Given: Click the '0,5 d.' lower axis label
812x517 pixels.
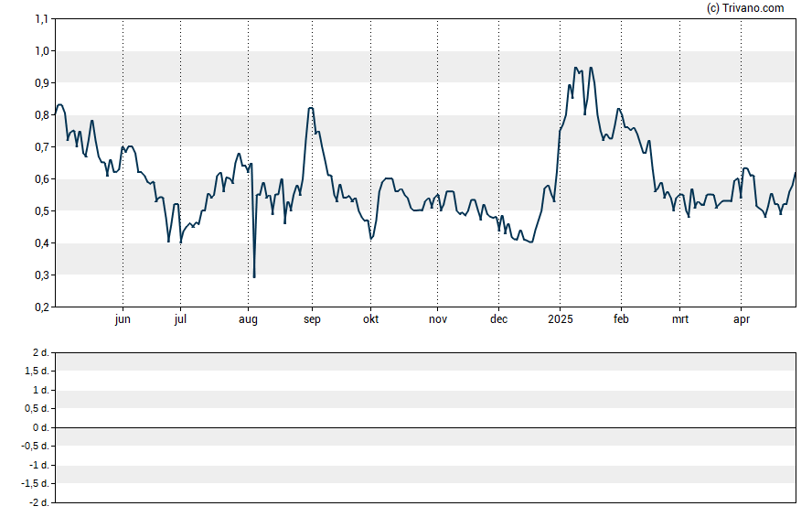Looking at the screenshot, I should coord(37,409).
